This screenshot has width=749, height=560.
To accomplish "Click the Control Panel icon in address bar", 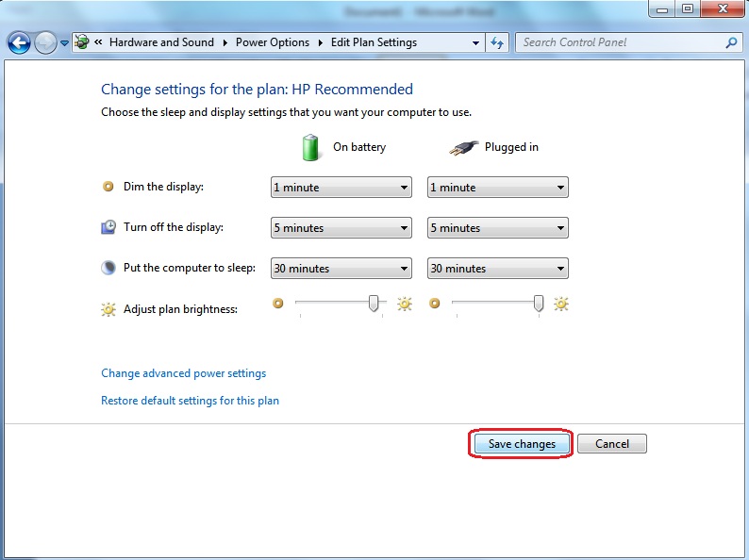I will click(x=82, y=42).
